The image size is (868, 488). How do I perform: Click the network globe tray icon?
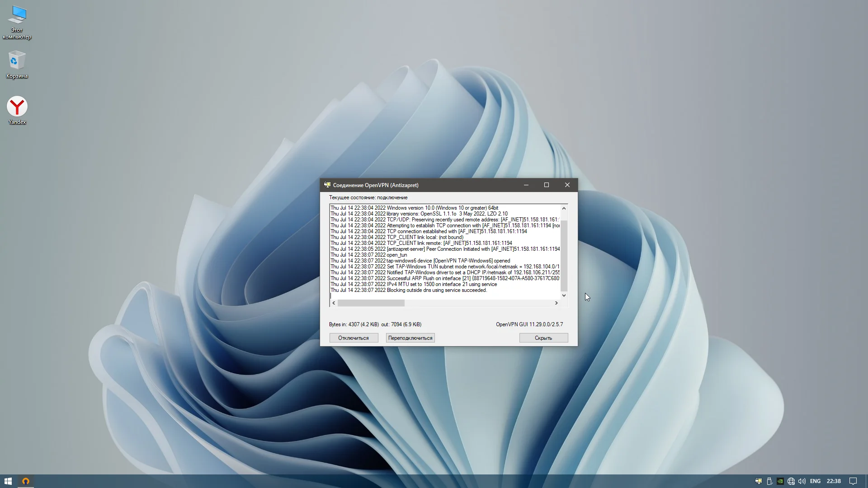click(791, 481)
